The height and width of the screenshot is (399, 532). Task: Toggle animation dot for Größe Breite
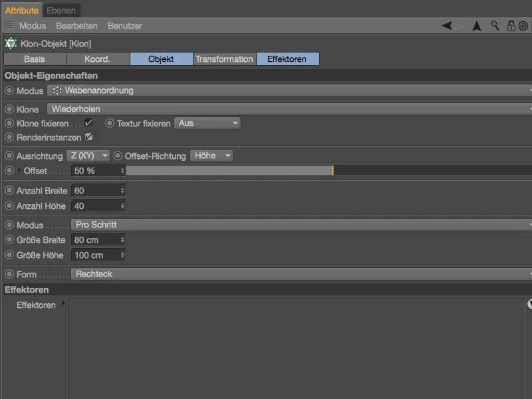9,239
